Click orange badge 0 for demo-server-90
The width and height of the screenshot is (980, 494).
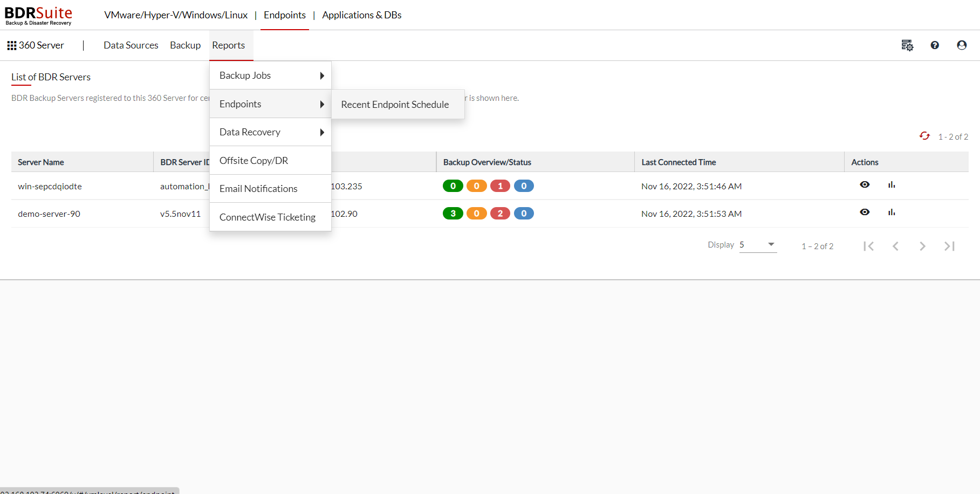pyautogui.click(x=477, y=214)
